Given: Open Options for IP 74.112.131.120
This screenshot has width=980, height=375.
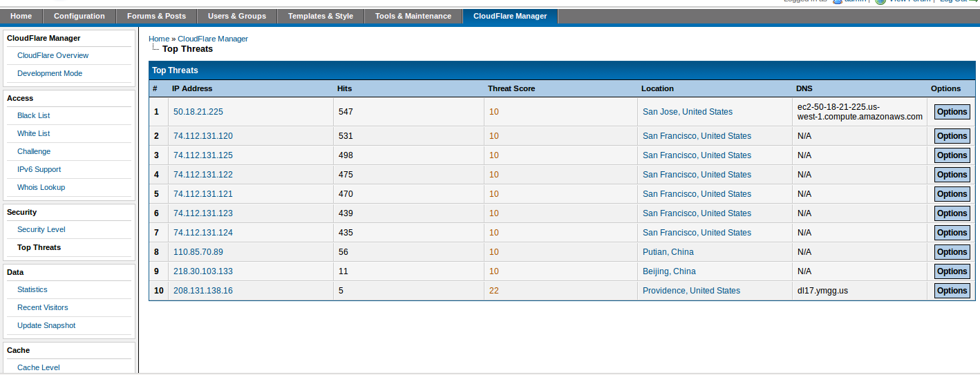Looking at the screenshot, I should (x=952, y=136).
